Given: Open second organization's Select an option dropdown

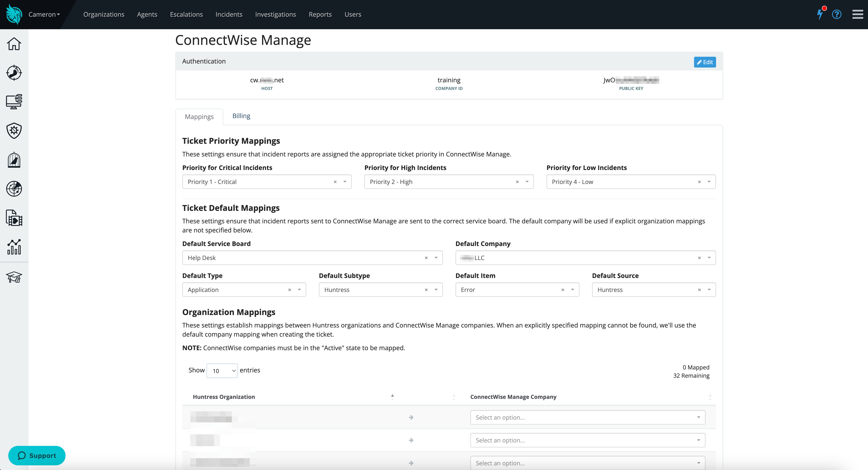Looking at the screenshot, I should click(x=588, y=440).
